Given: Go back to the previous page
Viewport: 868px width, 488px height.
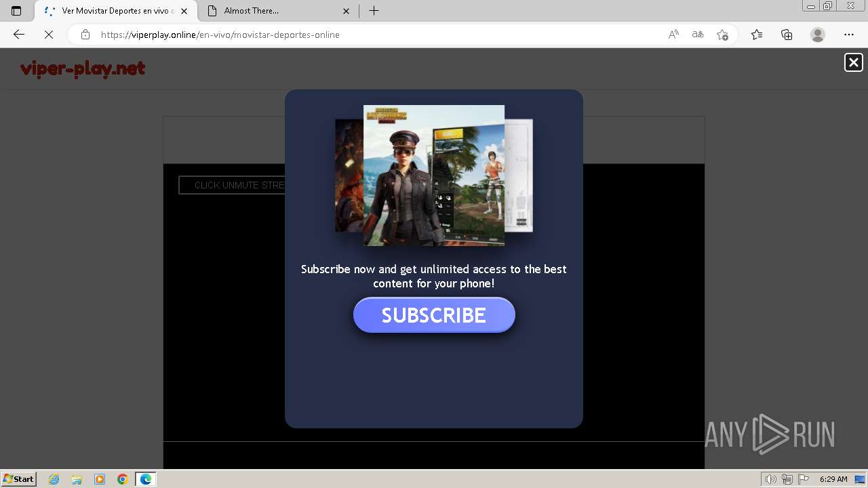Looking at the screenshot, I should point(19,35).
